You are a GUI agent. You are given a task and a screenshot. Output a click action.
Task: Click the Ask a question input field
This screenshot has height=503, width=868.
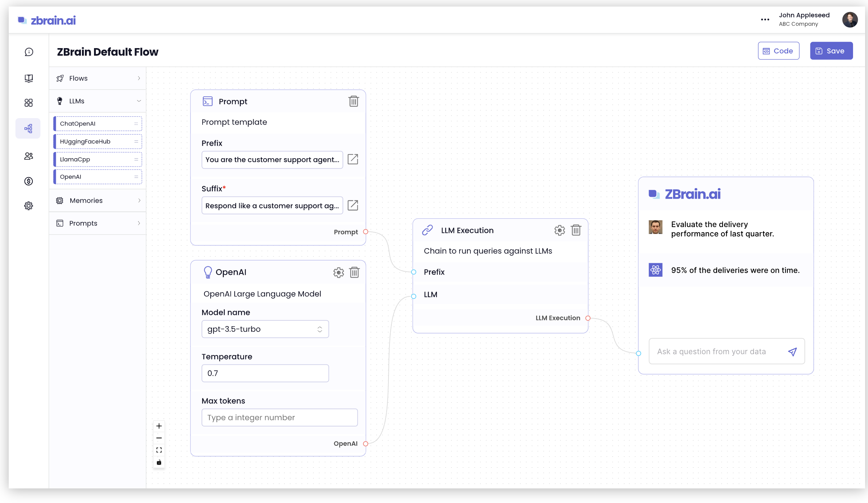[714, 351]
